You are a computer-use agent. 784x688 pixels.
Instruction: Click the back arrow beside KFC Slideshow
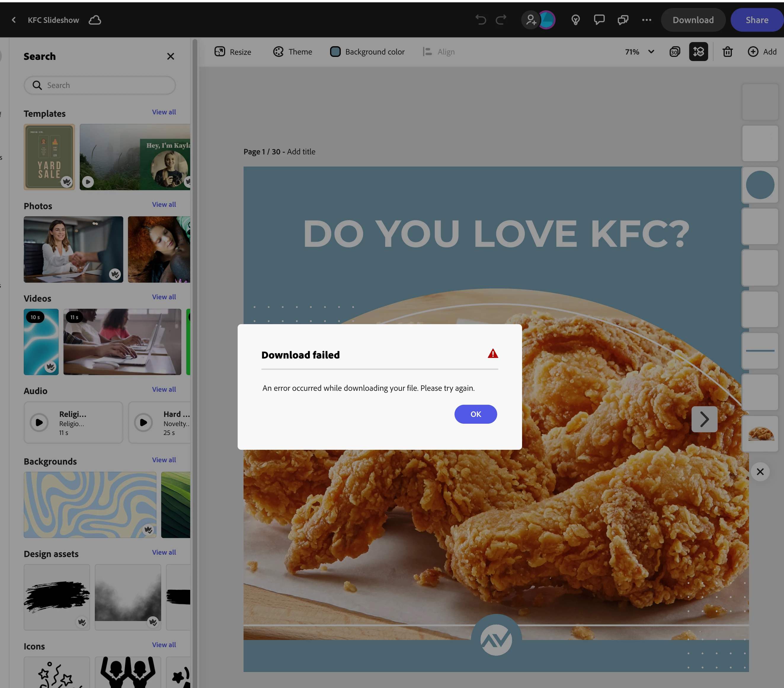tap(14, 20)
